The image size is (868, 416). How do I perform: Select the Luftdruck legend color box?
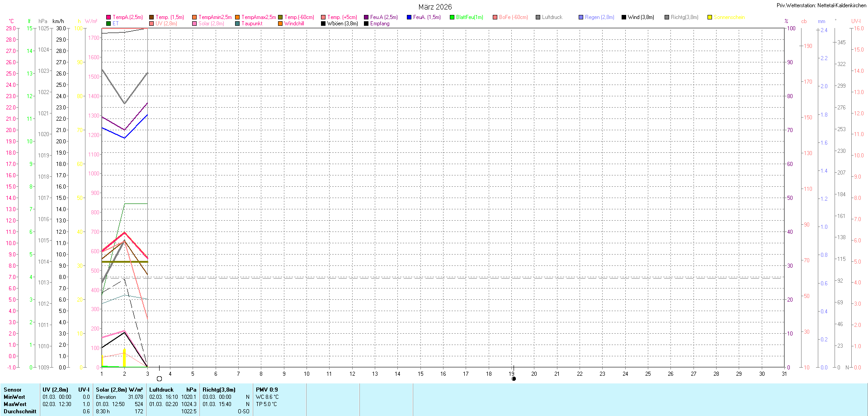click(x=538, y=17)
